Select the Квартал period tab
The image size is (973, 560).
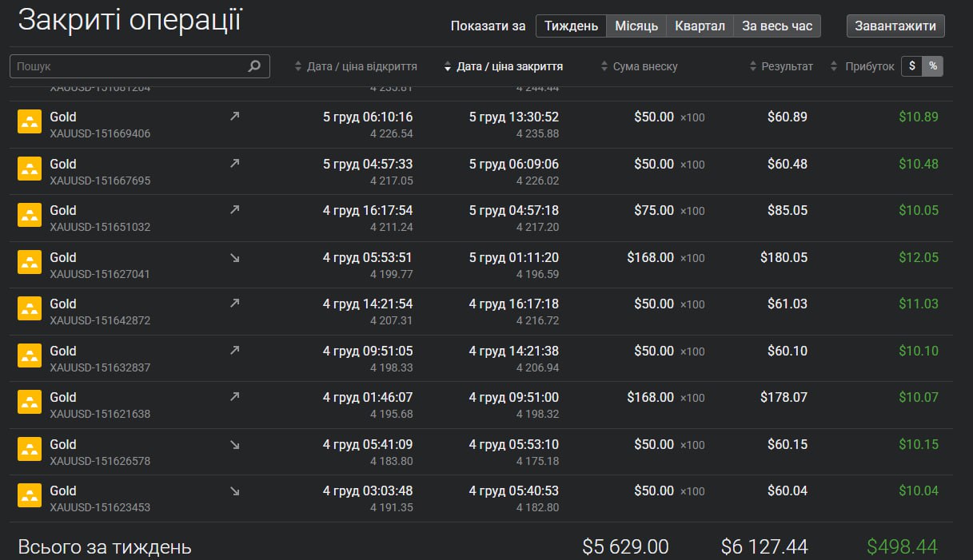coord(700,26)
